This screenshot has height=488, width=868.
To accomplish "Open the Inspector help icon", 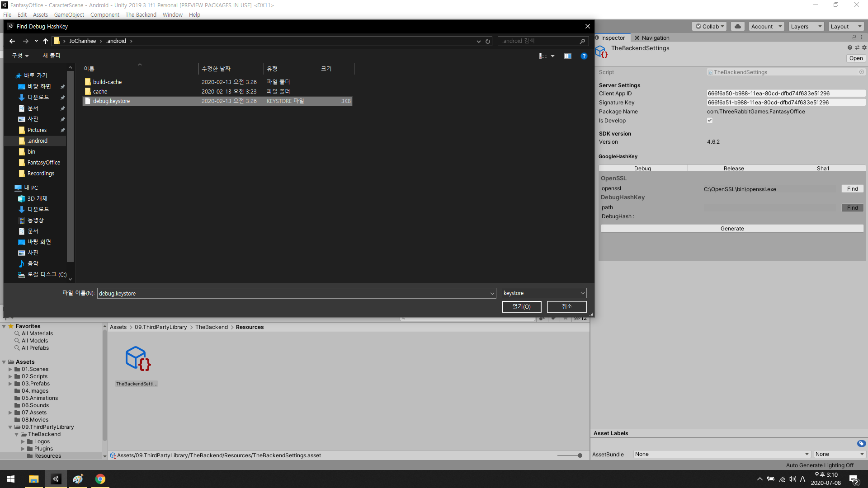I will coord(850,47).
